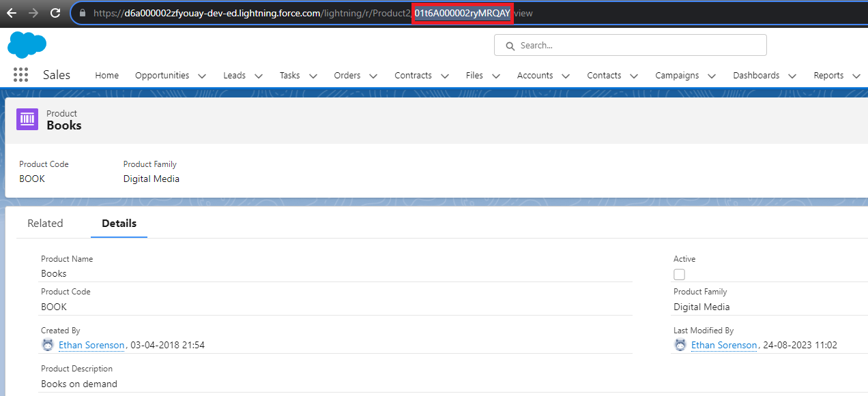Screen dimensions: 868x396
Task: Click the Books on demand description
Action: coord(79,384)
